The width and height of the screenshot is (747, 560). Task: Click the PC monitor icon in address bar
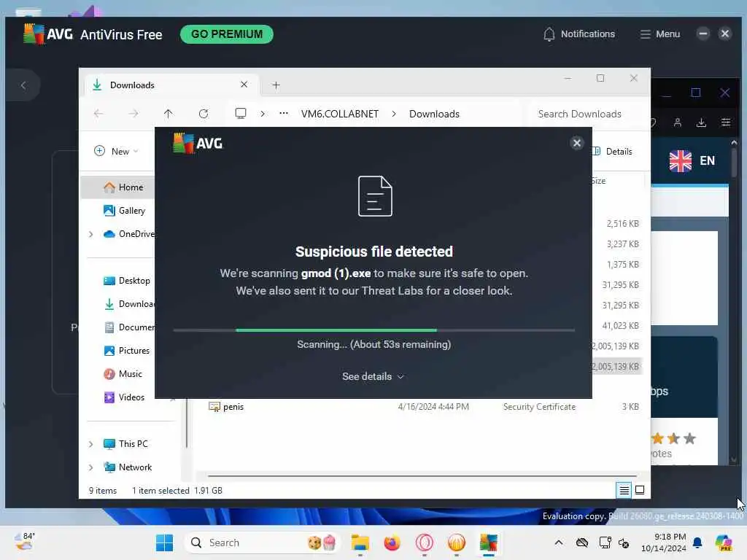(241, 113)
